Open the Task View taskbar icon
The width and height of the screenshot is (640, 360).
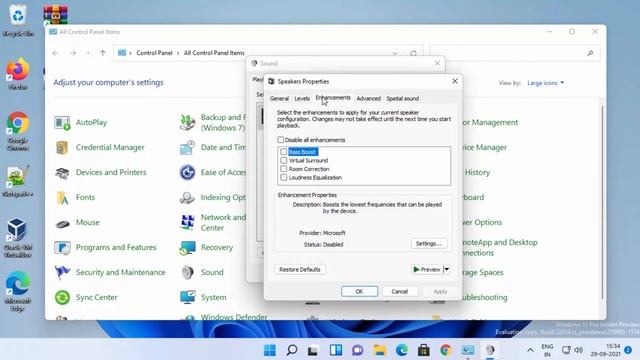coord(314,350)
